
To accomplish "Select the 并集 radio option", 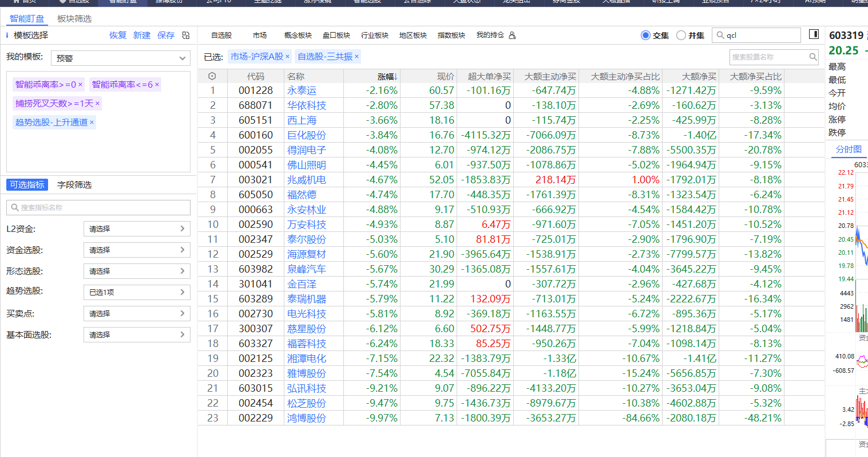I will point(681,36).
